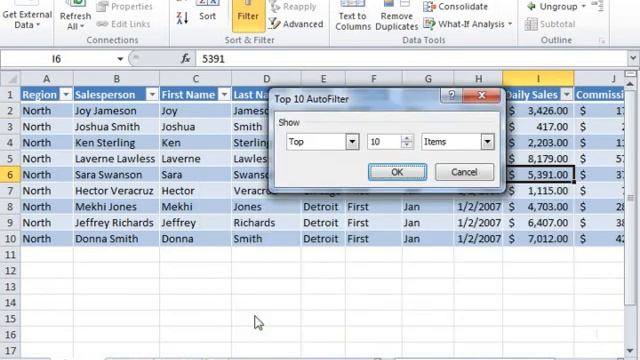Image resolution: width=640 pixels, height=360 pixels.
Task: Select column C header
Action: (x=196, y=78)
